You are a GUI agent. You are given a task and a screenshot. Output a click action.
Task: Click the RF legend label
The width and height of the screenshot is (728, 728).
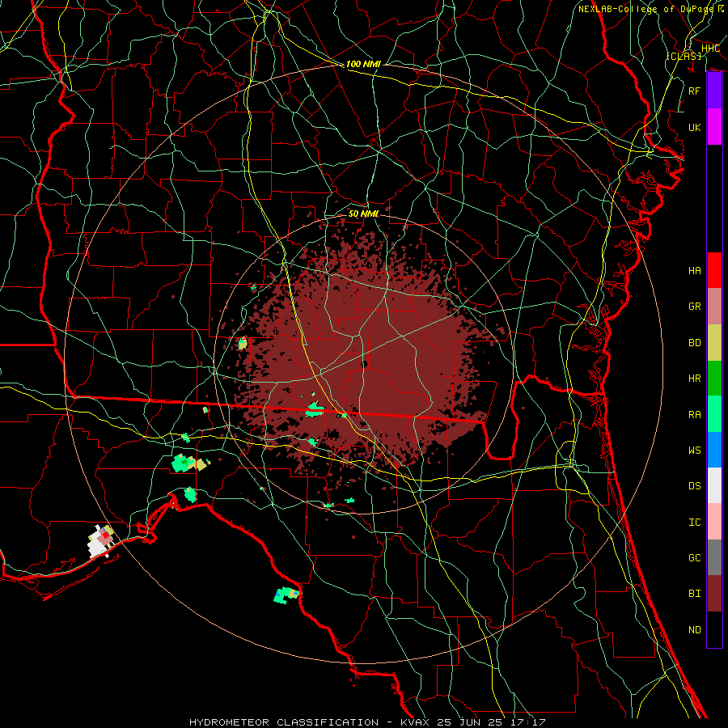point(695,91)
